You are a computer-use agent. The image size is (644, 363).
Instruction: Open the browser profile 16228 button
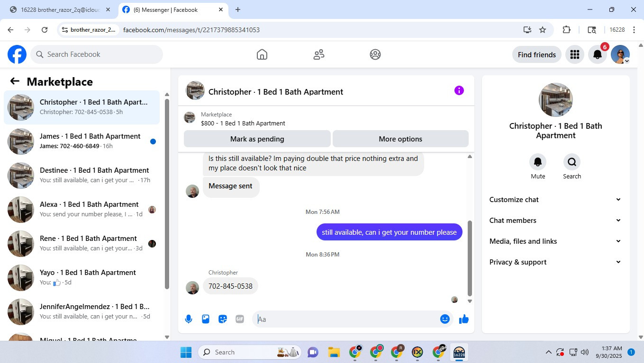[617, 30]
